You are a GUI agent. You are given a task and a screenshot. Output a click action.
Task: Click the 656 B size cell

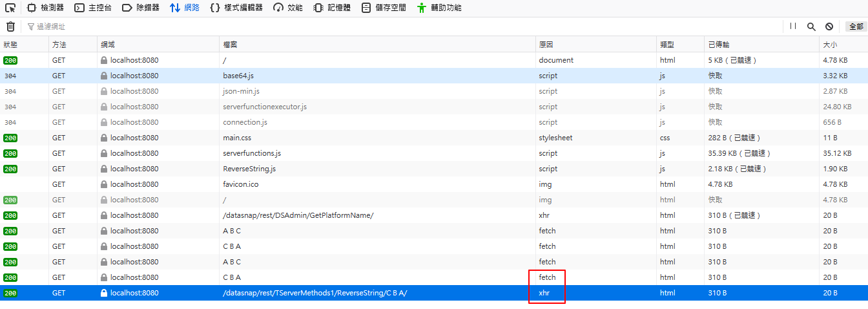(832, 122)
